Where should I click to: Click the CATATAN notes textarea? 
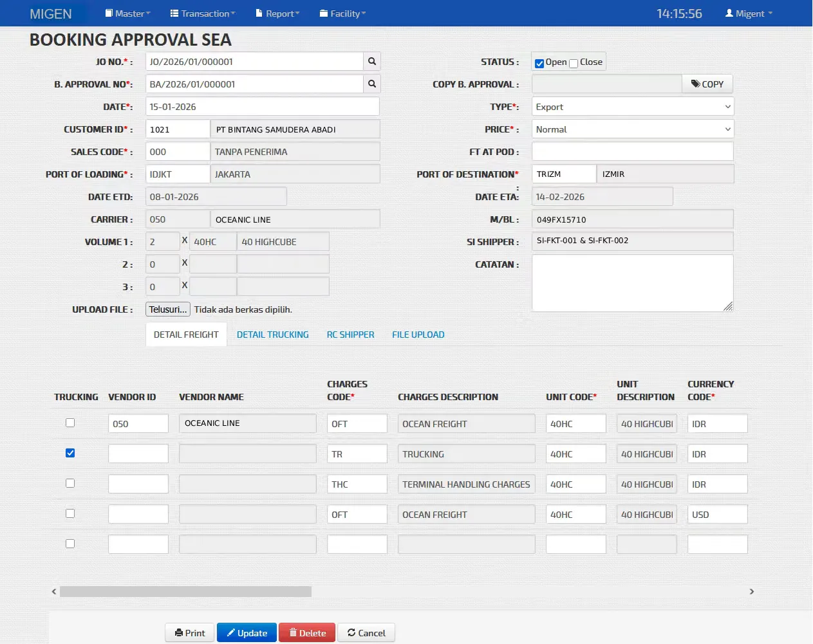tap(633, 283)
